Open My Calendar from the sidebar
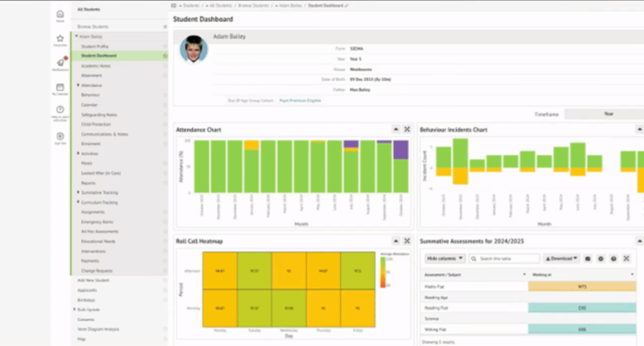The image size is (644, 346). point(60,88)
